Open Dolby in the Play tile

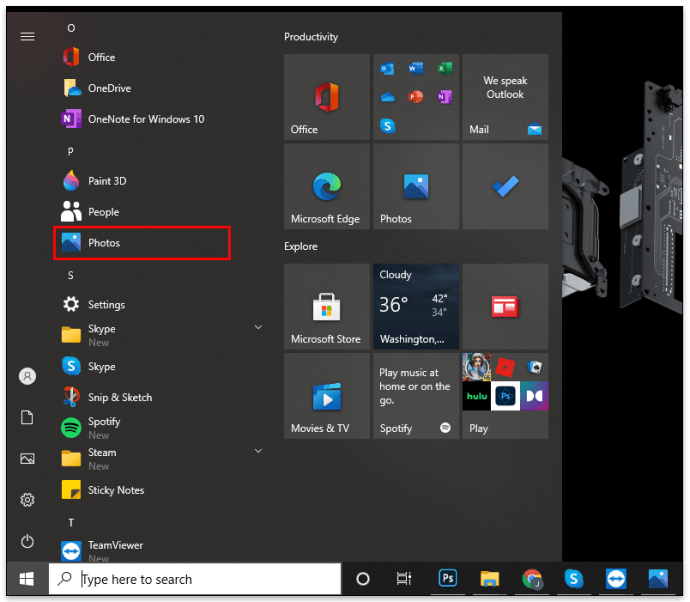(x=534, y=396)
